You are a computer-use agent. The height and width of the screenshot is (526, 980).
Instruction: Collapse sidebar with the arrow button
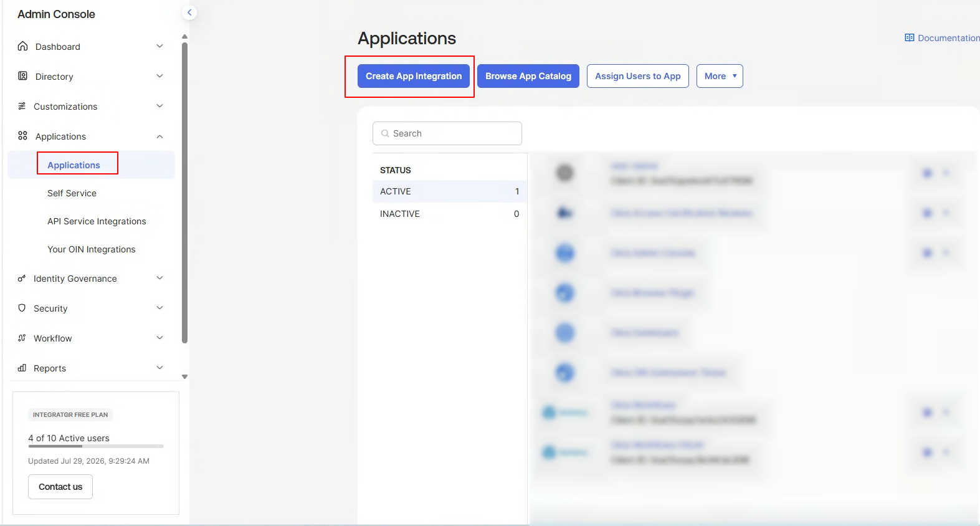click(x=189, y=12)
